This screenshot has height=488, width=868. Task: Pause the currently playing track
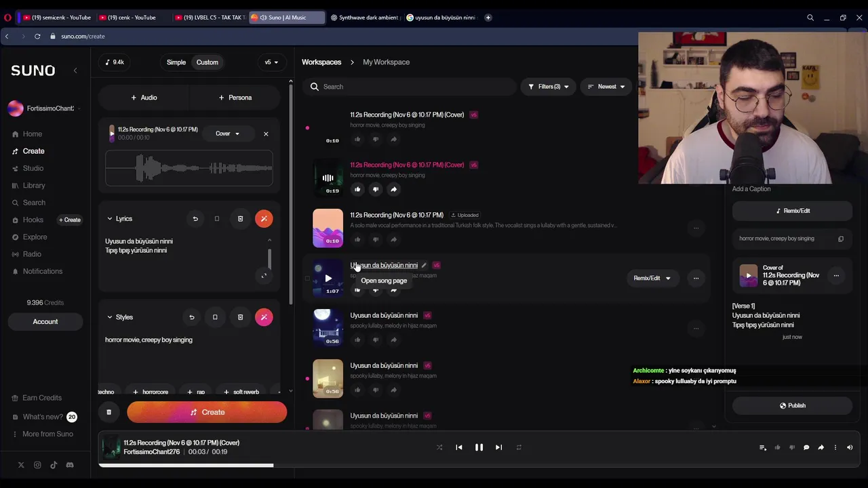coord(479,447)
